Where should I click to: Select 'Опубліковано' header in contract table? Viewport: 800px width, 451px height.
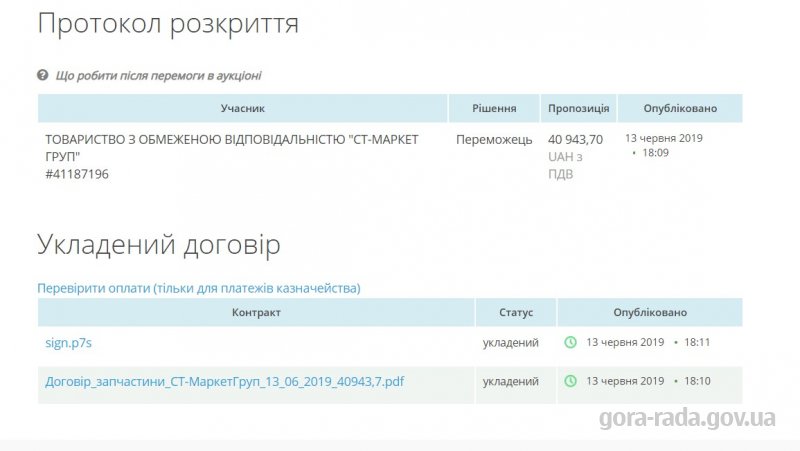coord(650,312)
